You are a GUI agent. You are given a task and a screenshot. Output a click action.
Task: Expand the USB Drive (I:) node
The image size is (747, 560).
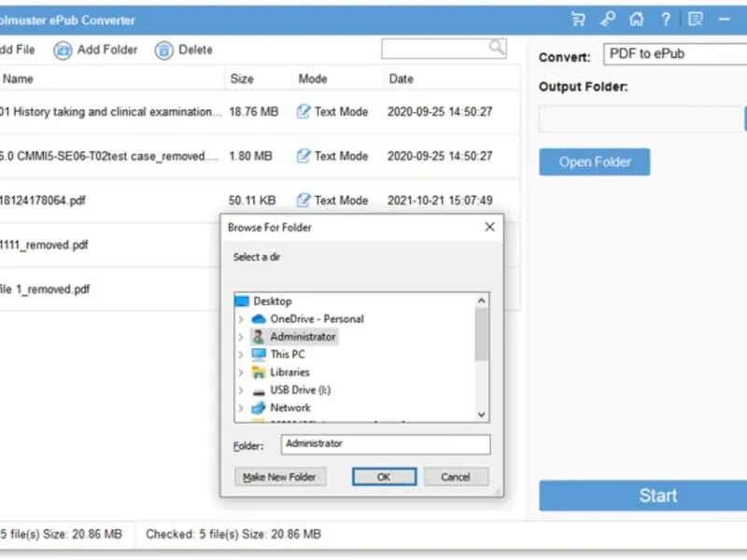coord(241,390)
